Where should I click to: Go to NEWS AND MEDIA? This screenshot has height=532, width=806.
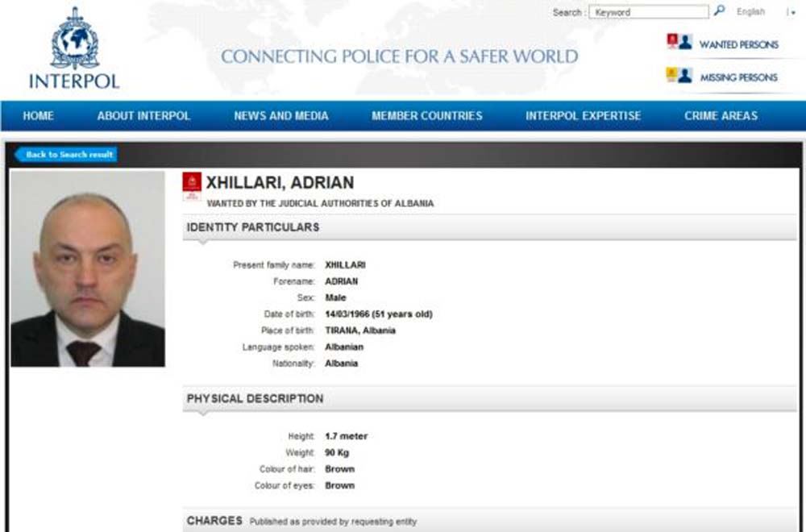click(x=281, y=115)
